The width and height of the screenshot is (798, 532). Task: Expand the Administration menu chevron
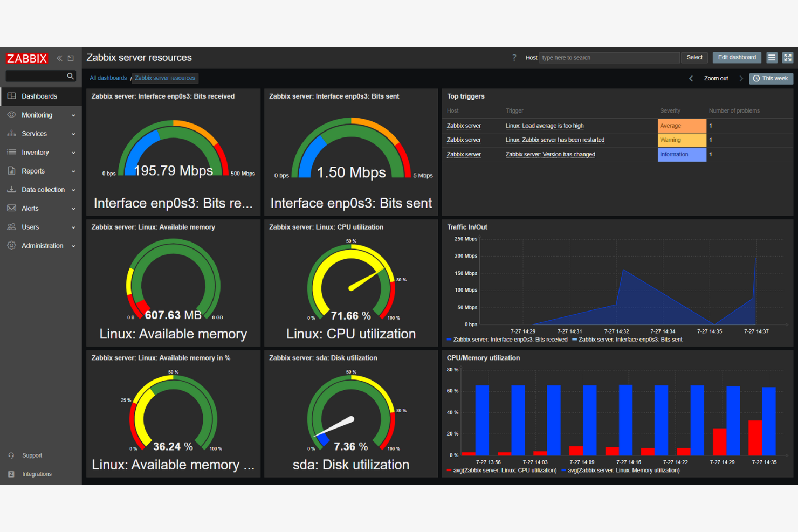tap(73, 246)
